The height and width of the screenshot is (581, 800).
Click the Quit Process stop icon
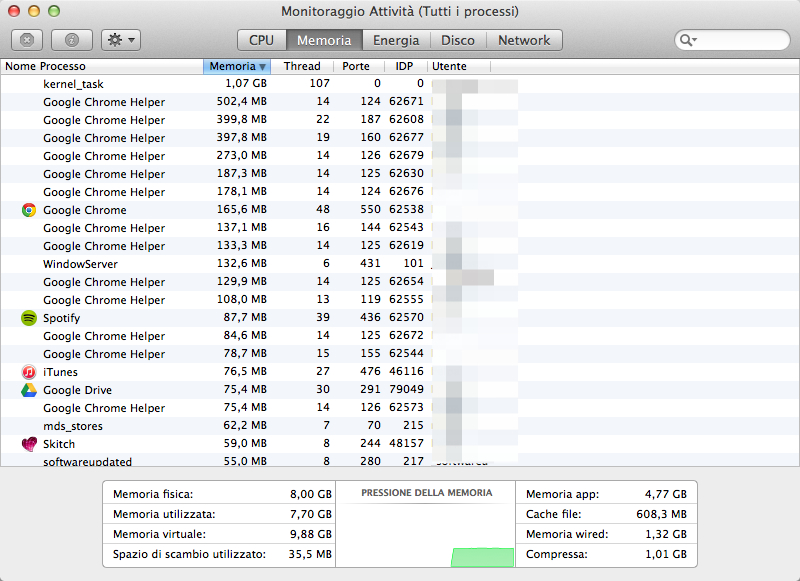[27, 40]
